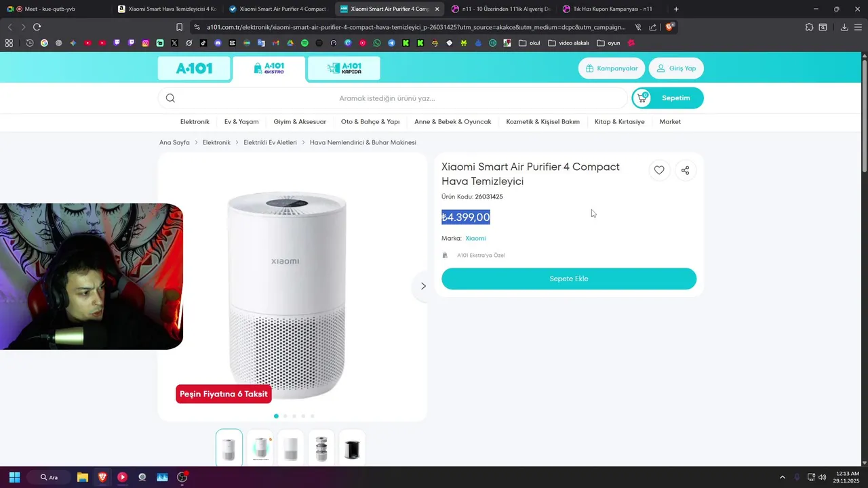Viewport: 868px width, 488px height.
Task: Open the apps grid icon in bookmarks bar
Action: (9, 43)
